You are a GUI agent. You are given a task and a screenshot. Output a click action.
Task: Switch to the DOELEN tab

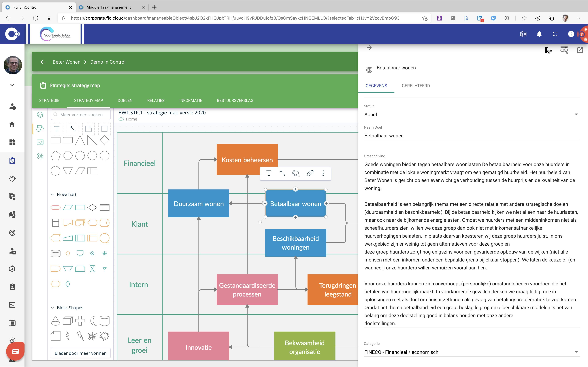pos(125,100)
